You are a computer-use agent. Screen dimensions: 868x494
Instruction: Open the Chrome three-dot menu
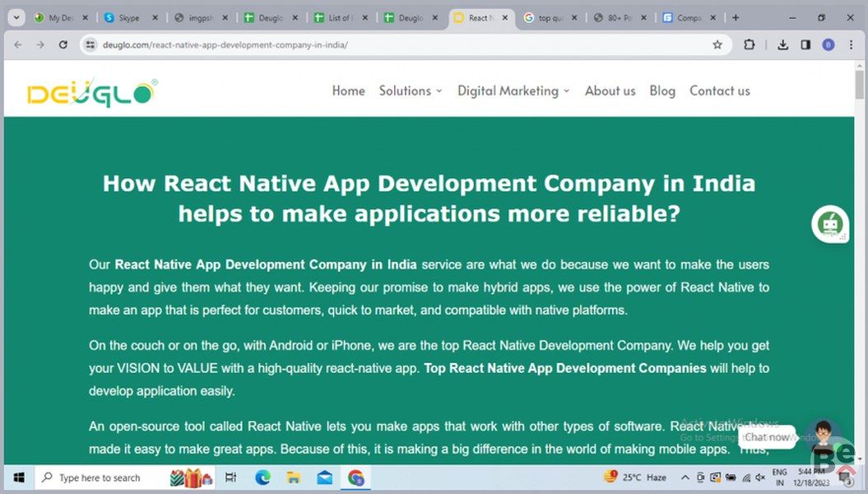(850, 44)
